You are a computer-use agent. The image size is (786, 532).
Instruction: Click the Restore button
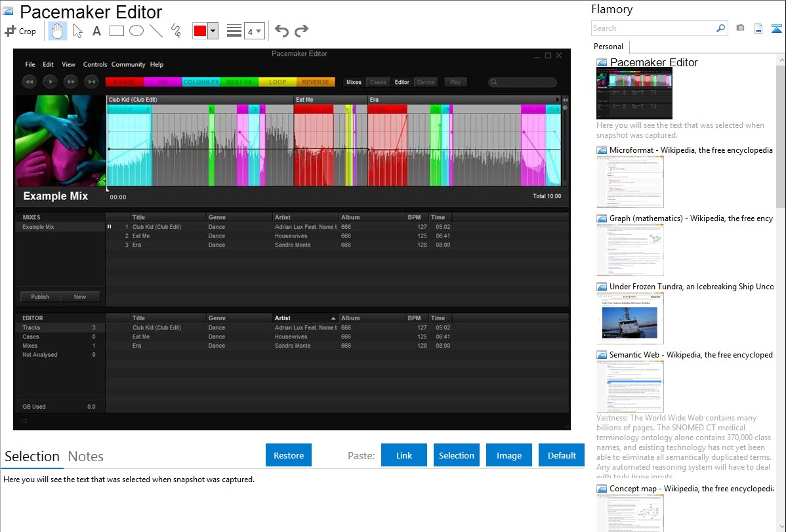(289, 455)
